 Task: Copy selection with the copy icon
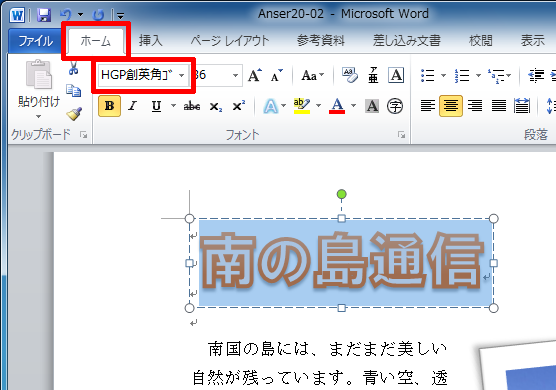coord(73,91)
